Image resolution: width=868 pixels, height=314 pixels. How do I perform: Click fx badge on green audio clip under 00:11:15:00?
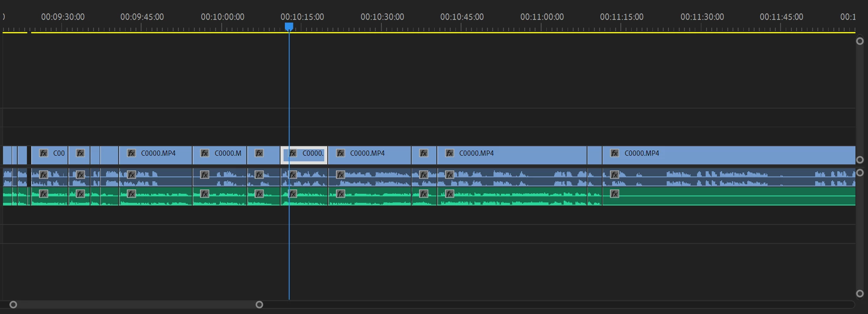point(614,193)
